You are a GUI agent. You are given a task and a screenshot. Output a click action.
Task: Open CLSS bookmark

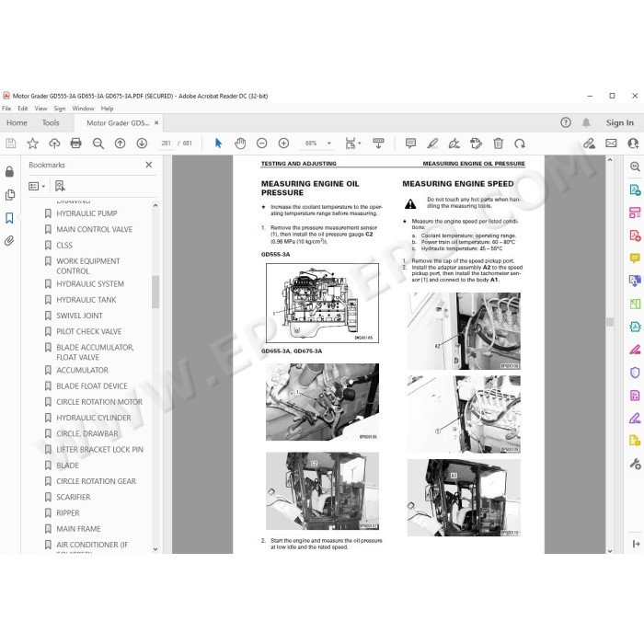pyautogui.click(x=64, y=246)
